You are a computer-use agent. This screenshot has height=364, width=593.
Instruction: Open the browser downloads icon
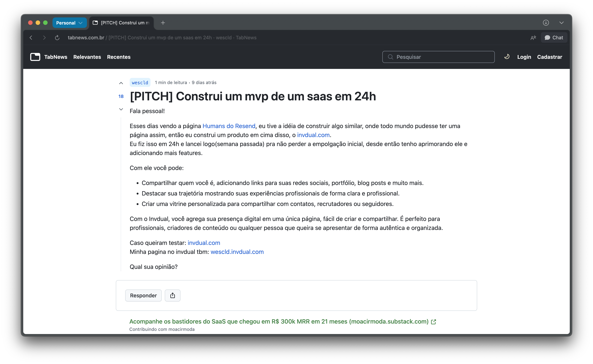[546, 23]
